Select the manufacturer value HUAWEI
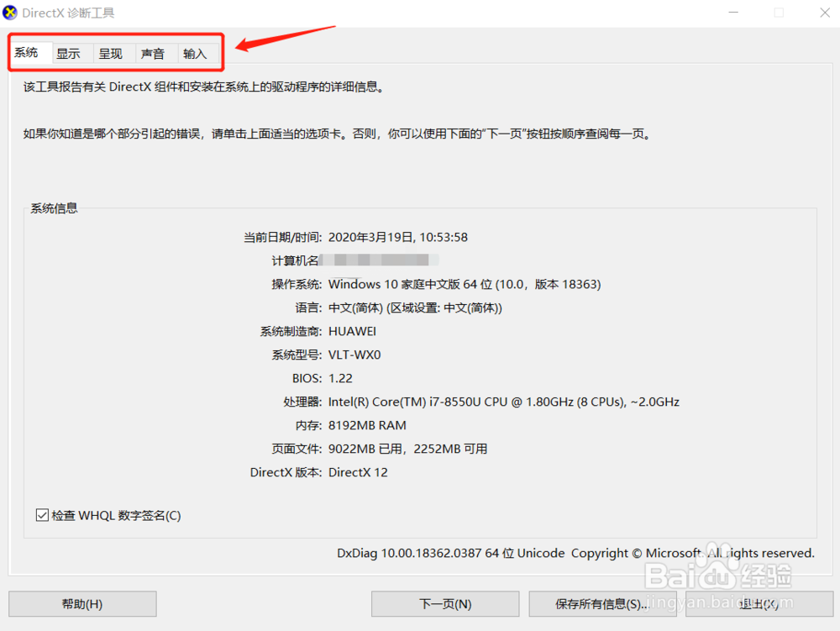The height and width of the screenshot is (631, 840). tap(352, 332)
